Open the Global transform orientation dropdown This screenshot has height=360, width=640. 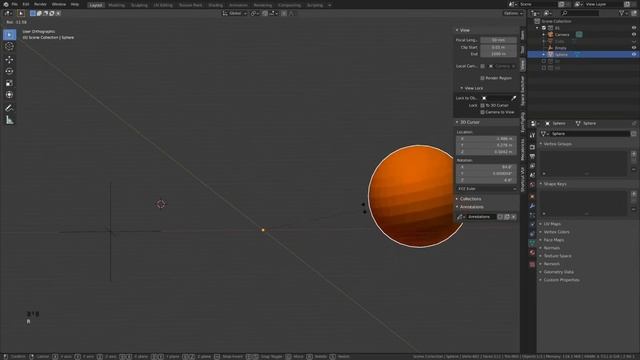(236, 13)
